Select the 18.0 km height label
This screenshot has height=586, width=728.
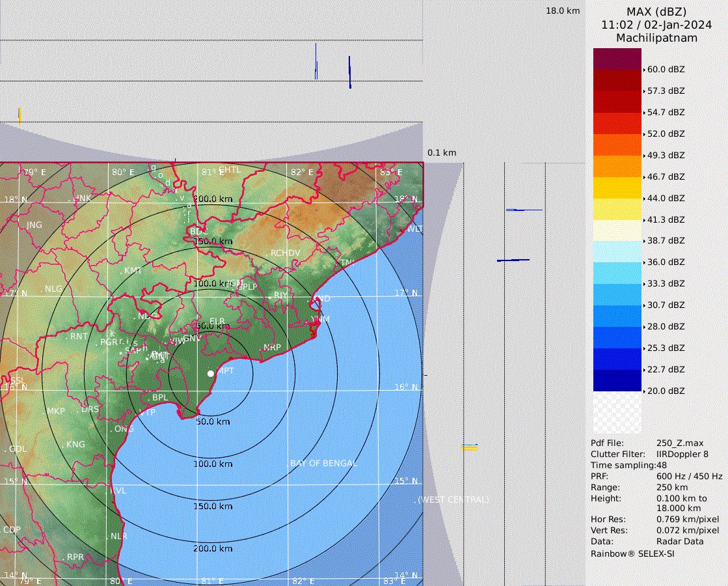[x=563, y=10]
